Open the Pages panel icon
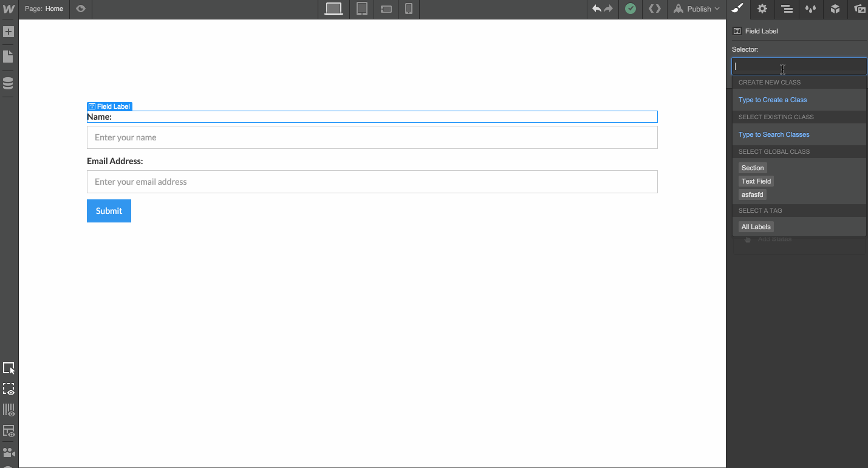The image size is (868, 468). point(9,57)
